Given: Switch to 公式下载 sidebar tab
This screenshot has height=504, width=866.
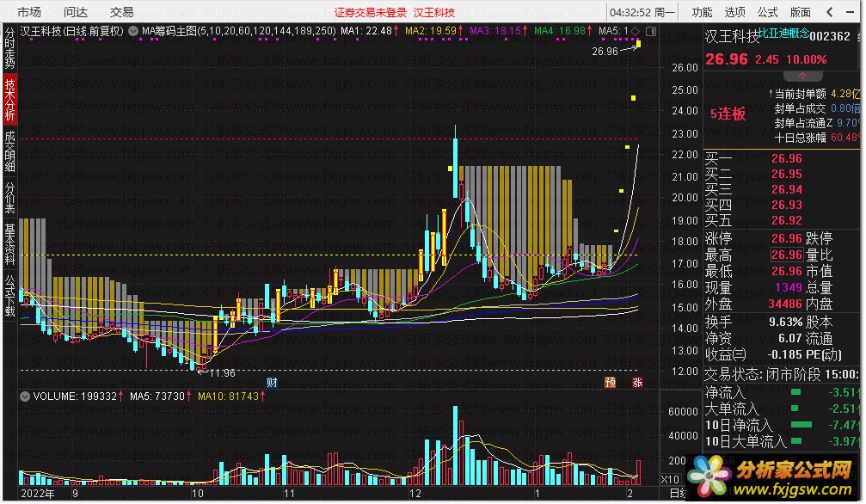Looking at the screenshot, I should tap(10, 295).
